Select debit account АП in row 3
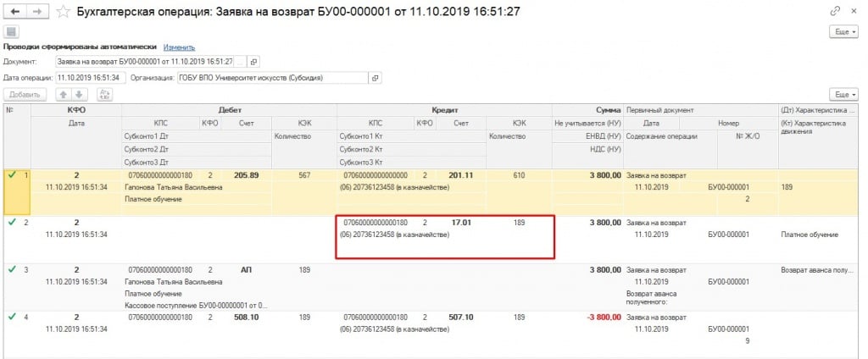The width and height of the screenshot is (868, 359). (x=247, y=270)
